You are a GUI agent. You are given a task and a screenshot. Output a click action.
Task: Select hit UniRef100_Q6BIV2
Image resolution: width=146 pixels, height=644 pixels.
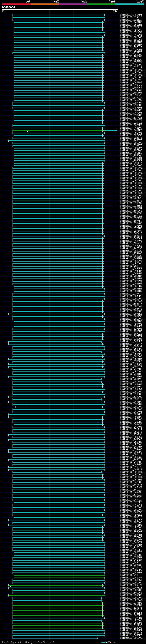click(x=131, y=379)
